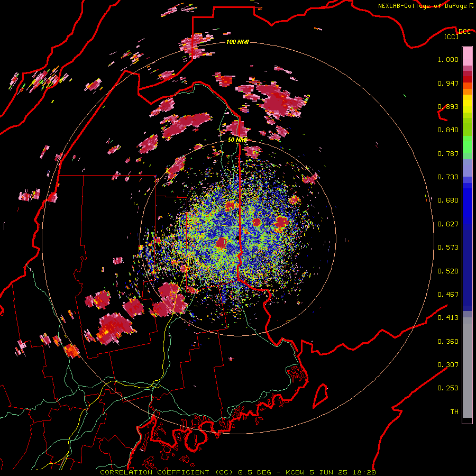
Task: Click the 18:20 timestamp in caption
Action: point(364,472)
